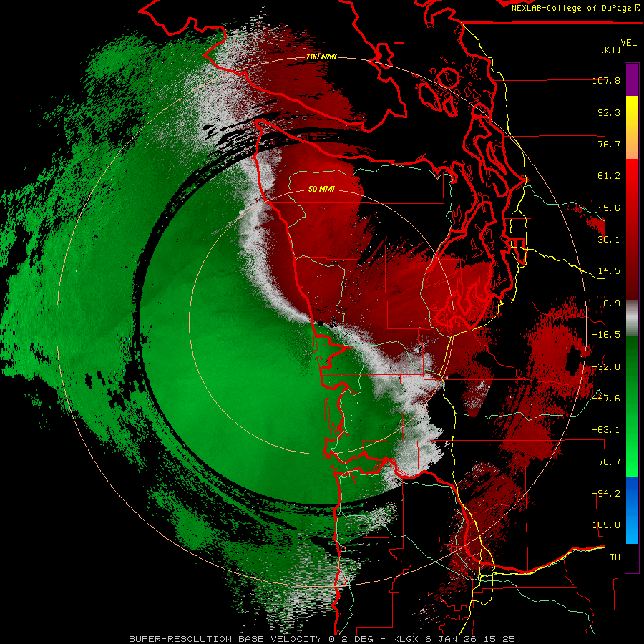Image resolution: width=644 pixels, height=644 pixels.
Task: Click the 14.5 legend value
Action: pyautogui.click(x=609, y=270)
